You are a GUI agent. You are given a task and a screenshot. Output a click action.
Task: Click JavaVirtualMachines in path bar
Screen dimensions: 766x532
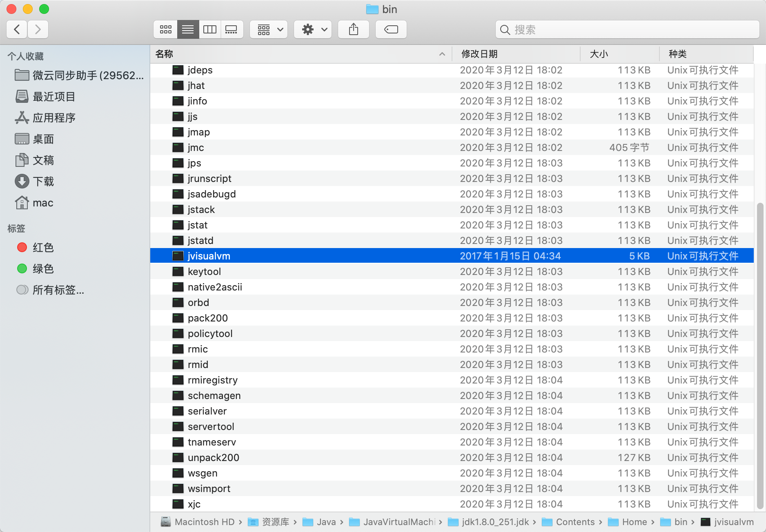pyautogui.click(x=392, y=522)
